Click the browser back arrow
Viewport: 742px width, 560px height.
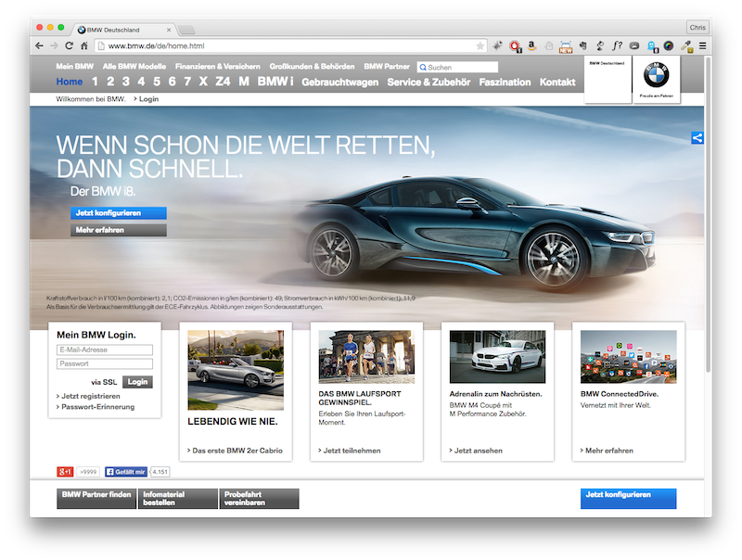(40, 45)
